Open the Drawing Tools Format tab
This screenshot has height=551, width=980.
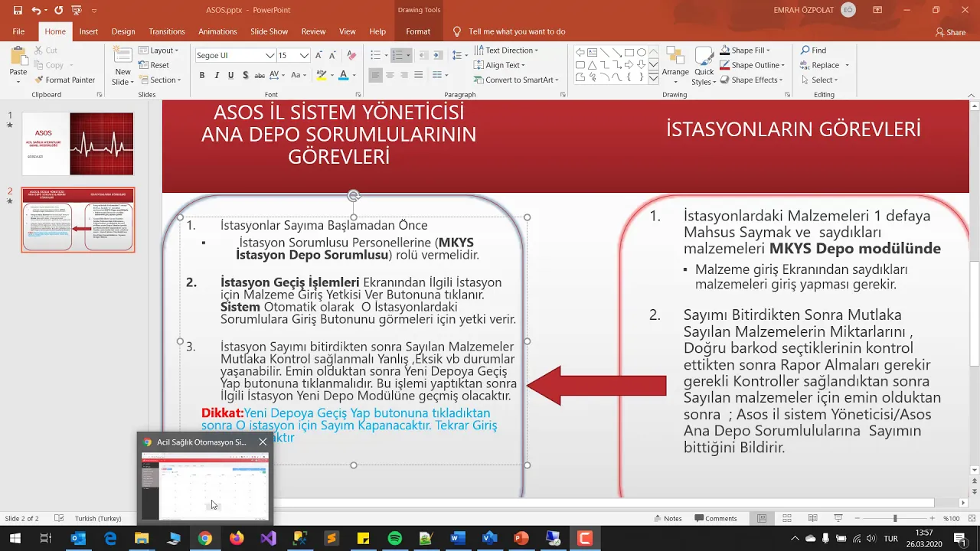[418, 31]
